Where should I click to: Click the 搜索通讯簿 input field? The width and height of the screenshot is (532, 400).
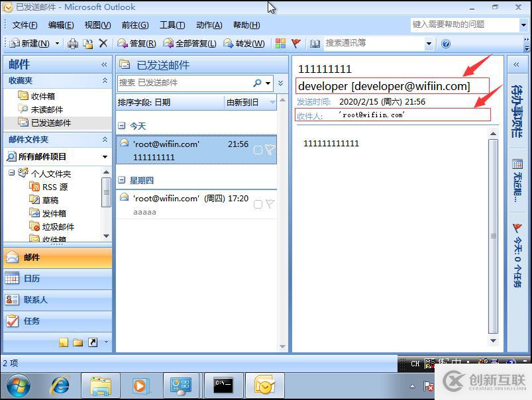[x=374, y=44]
